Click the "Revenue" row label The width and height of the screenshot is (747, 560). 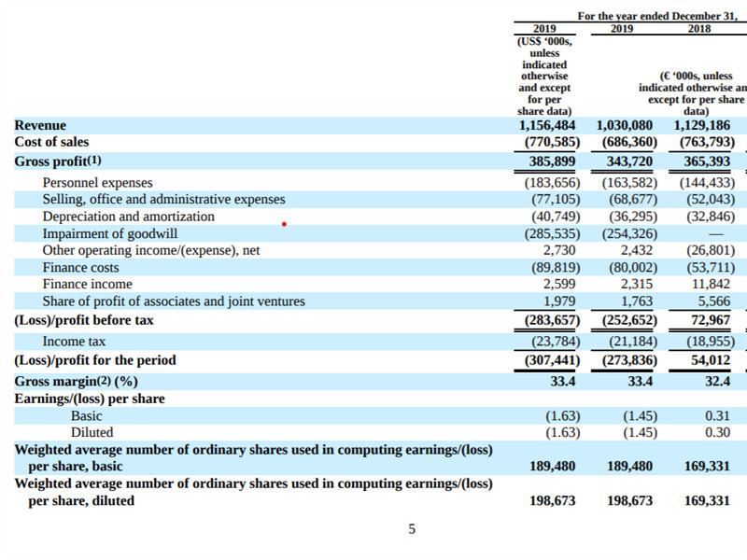coord(40,125)
